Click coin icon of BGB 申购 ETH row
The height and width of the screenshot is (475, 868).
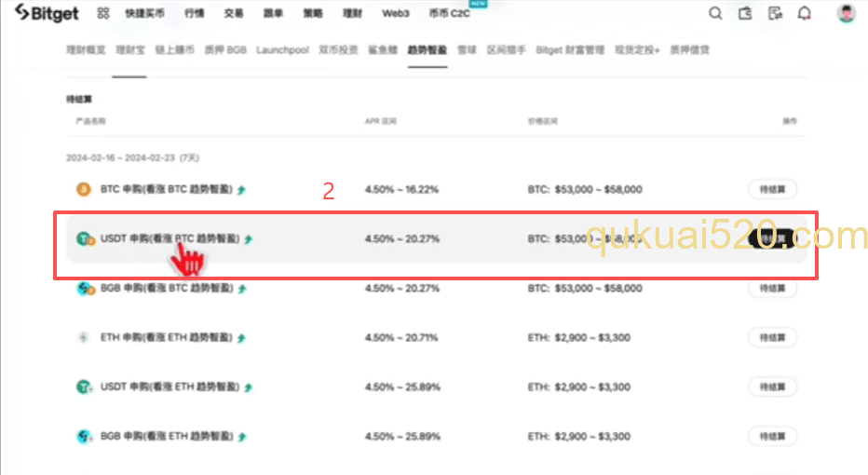click(84, 436)
